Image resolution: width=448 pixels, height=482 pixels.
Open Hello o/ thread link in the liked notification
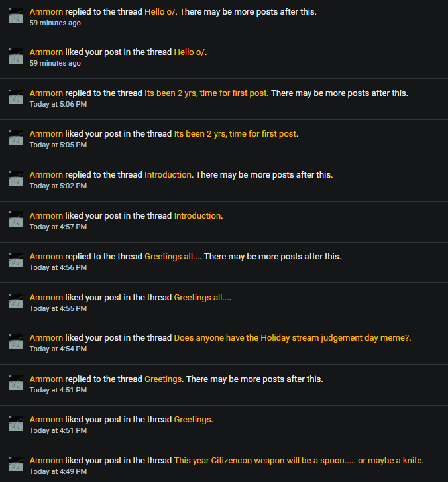point(190,52)
